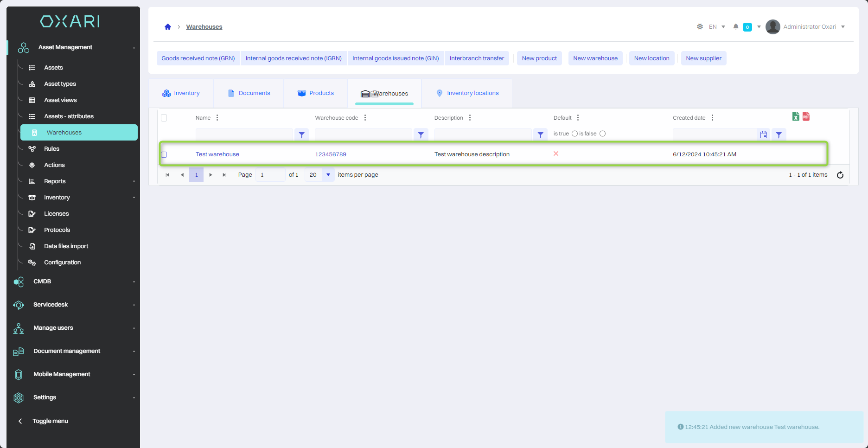Select the 'is false' Default radio button
The width and height of the screenshot is (868, 448).
[602, 134]
